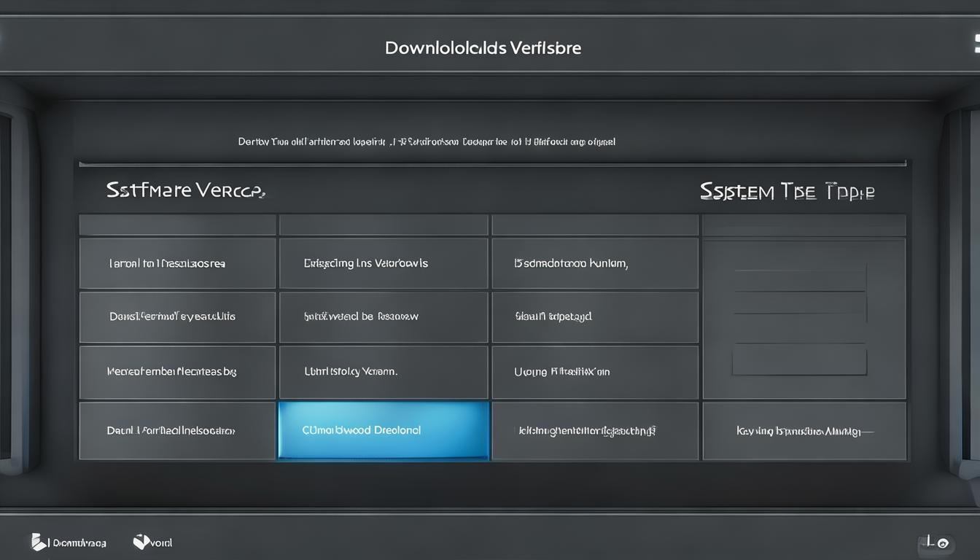Click the bottom input box in right panel

tap(800, 360)
